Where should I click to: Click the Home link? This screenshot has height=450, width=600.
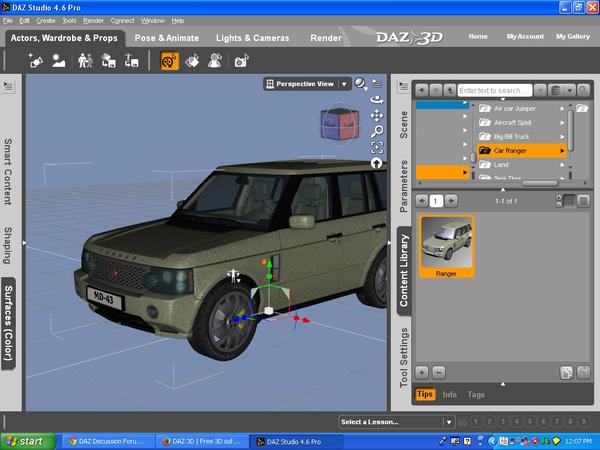[478, 36]
